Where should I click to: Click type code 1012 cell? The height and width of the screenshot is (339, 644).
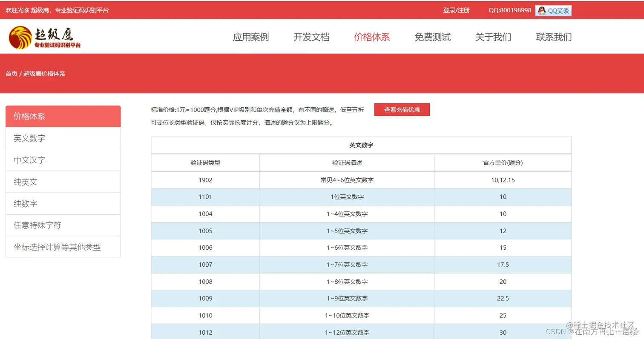pos(205,332)
